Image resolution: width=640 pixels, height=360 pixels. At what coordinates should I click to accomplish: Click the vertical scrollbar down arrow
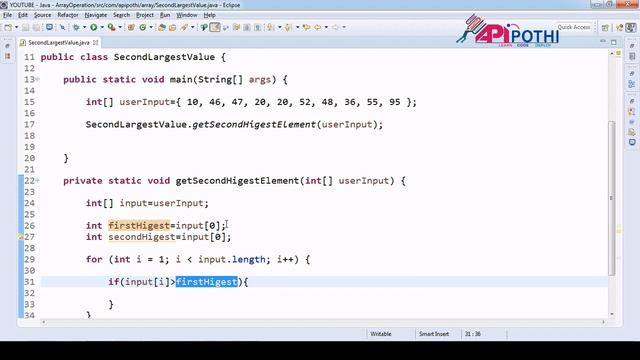[x=612, y=314]
